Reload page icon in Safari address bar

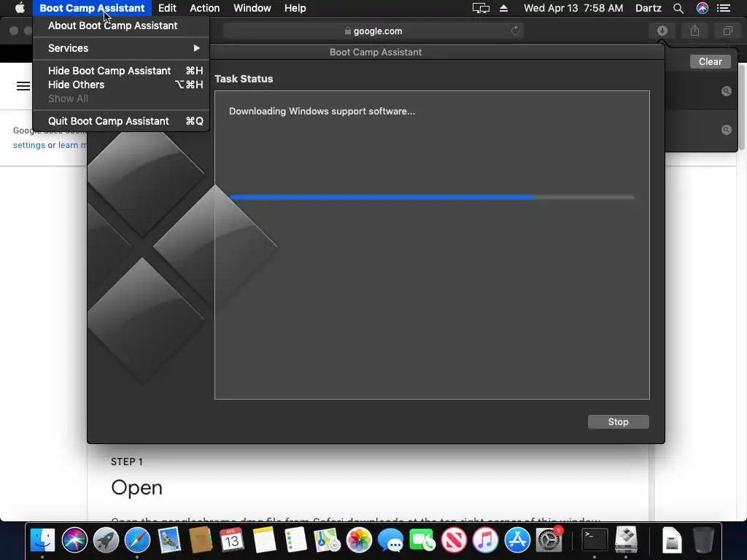515,31
